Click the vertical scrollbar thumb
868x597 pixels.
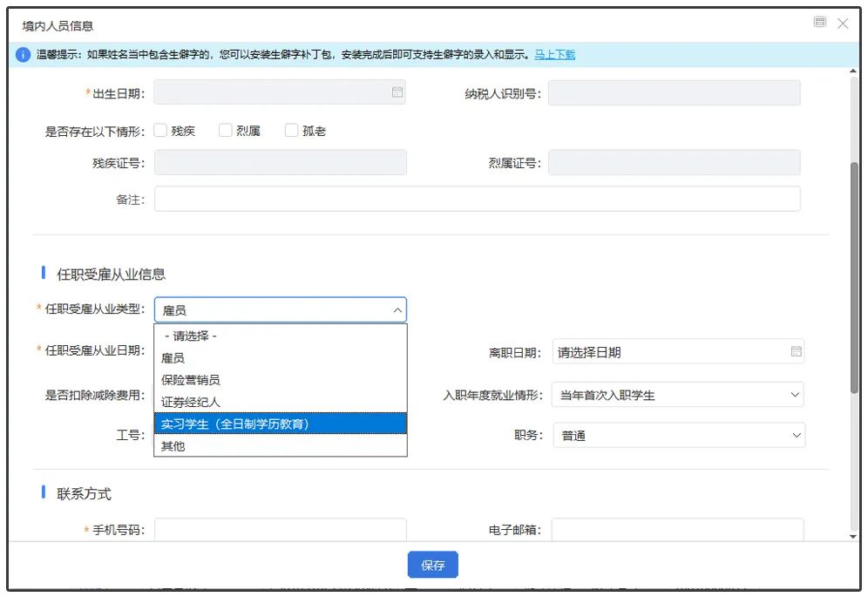pos(854,277)
